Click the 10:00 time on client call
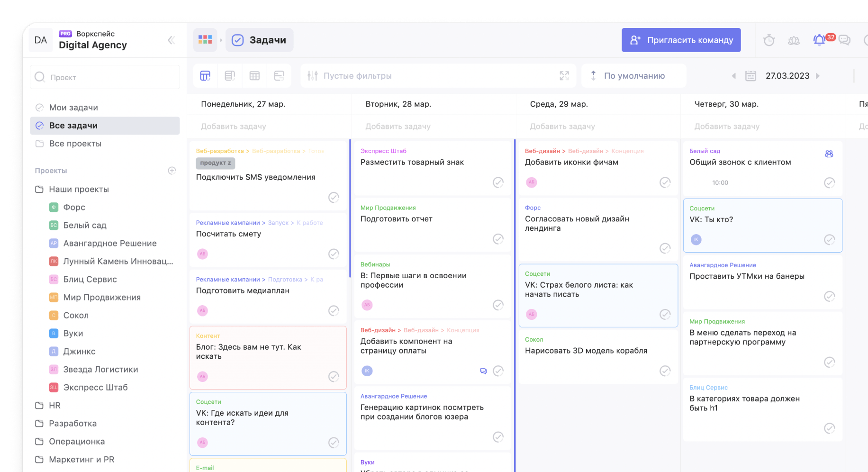The width and height of the screenshot is (868, 472). (720, 182)
